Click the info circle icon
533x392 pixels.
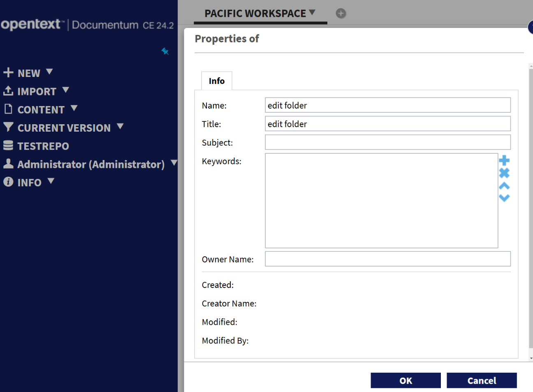(8, 181)
